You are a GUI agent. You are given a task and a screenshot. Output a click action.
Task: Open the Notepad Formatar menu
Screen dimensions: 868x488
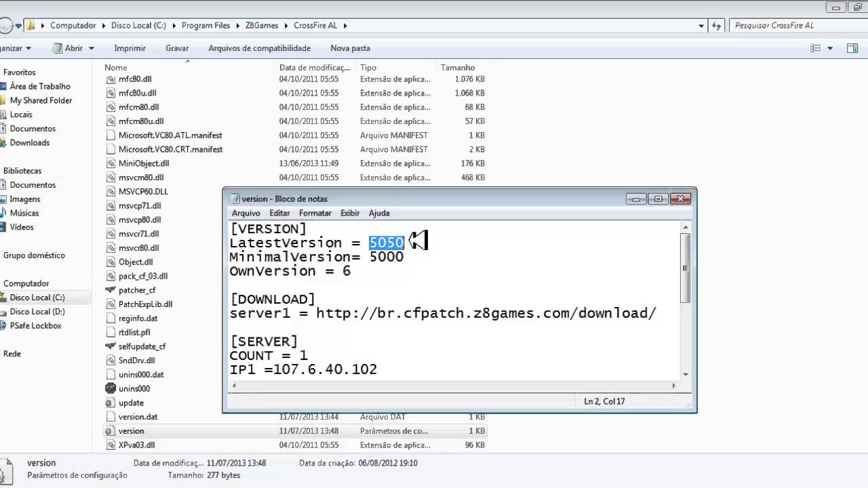pos(315,213)
